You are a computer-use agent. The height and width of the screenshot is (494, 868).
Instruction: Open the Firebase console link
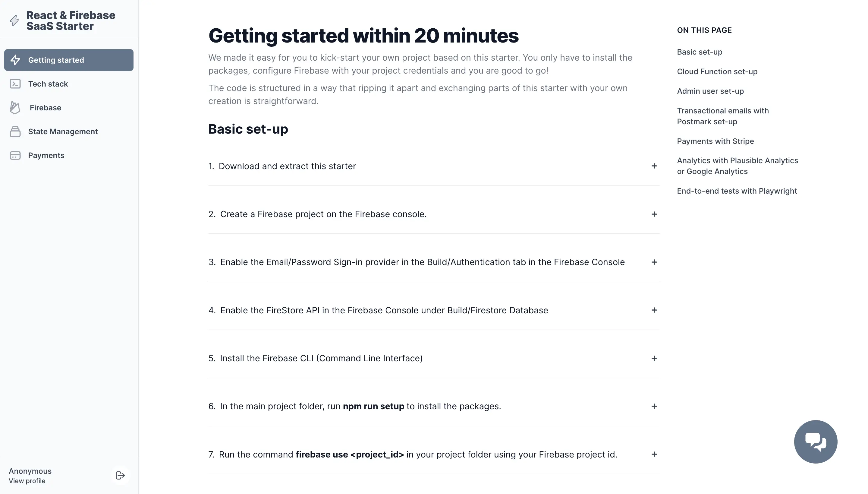[x=391, y=214]
